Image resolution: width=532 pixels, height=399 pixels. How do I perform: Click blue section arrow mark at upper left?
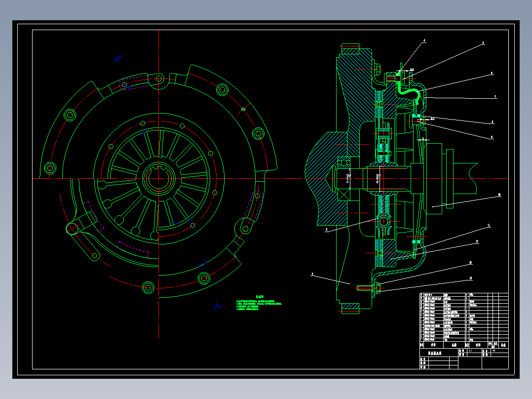(x=118, y=59)
